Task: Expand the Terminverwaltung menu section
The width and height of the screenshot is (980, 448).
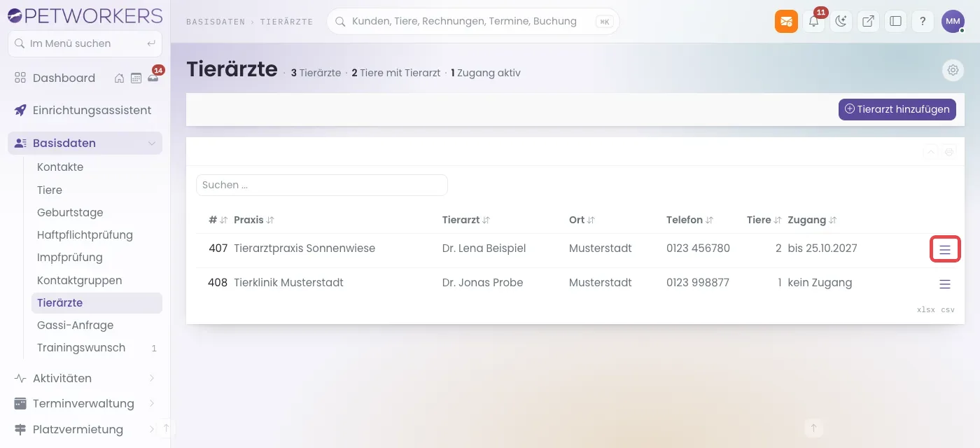Action: pyautogui.click(x=85, y=403)
